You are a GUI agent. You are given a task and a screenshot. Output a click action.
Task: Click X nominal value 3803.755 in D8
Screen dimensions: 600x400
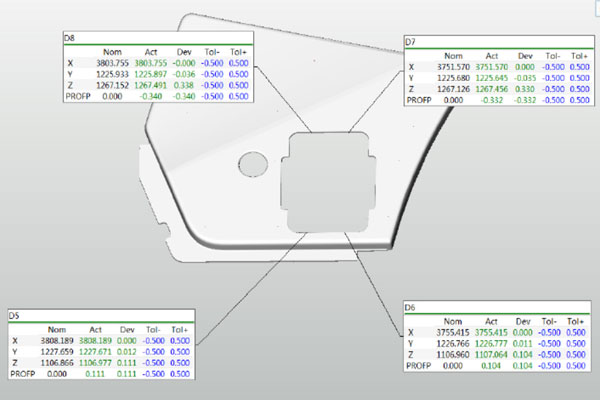[111, 61]
